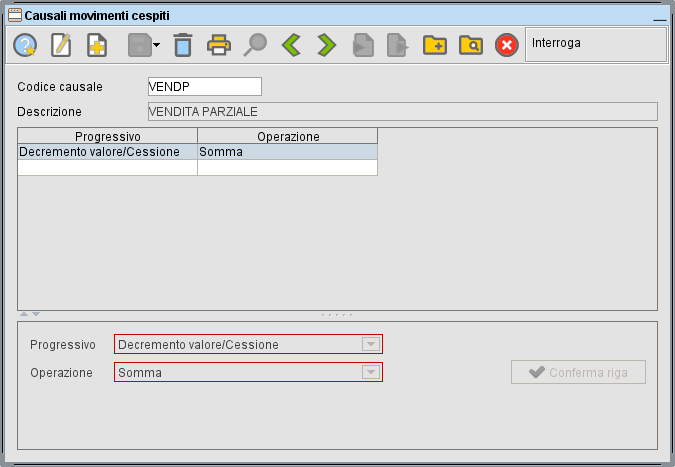Click the window icon in title bar
Screen dimensions: 675x467
[15, 15]
